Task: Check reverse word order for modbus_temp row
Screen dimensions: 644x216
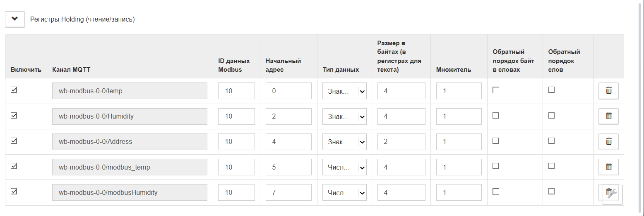Action: [x=551, y=166]
